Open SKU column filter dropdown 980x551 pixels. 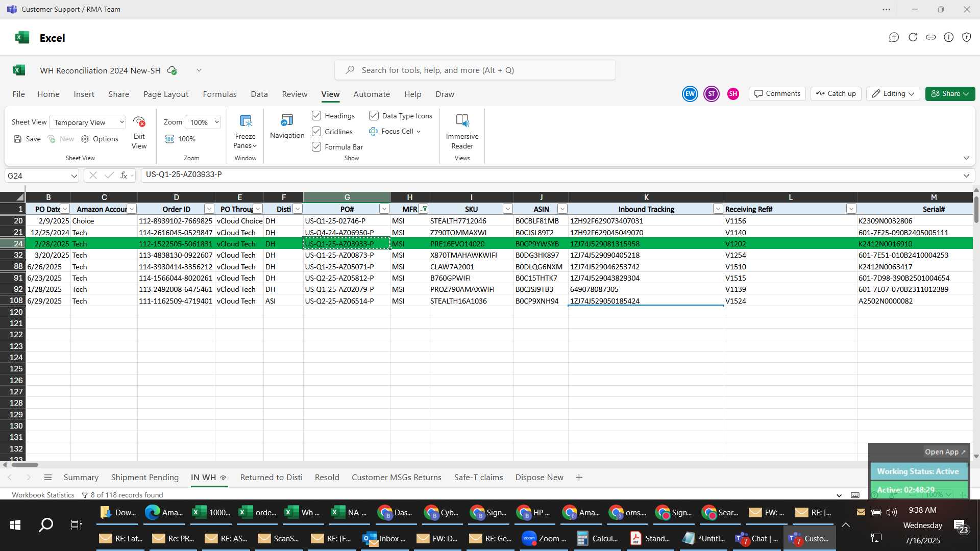507,209
